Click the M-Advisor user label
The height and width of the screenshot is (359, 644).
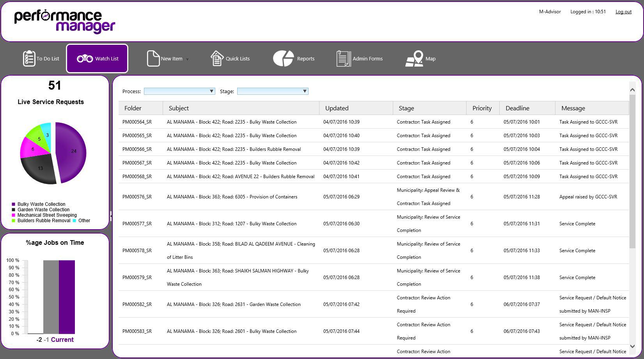pos(550,12)
